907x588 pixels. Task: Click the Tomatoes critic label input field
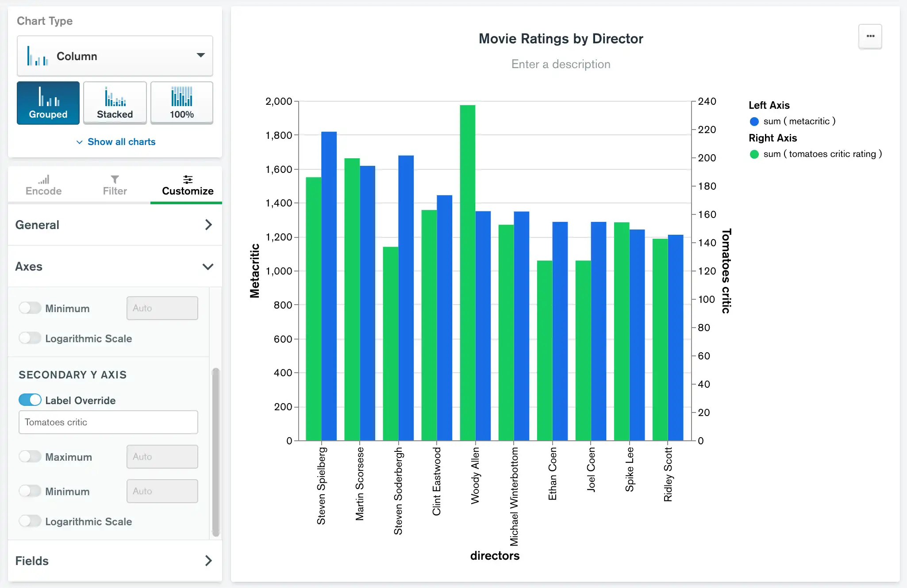point(108,421)
